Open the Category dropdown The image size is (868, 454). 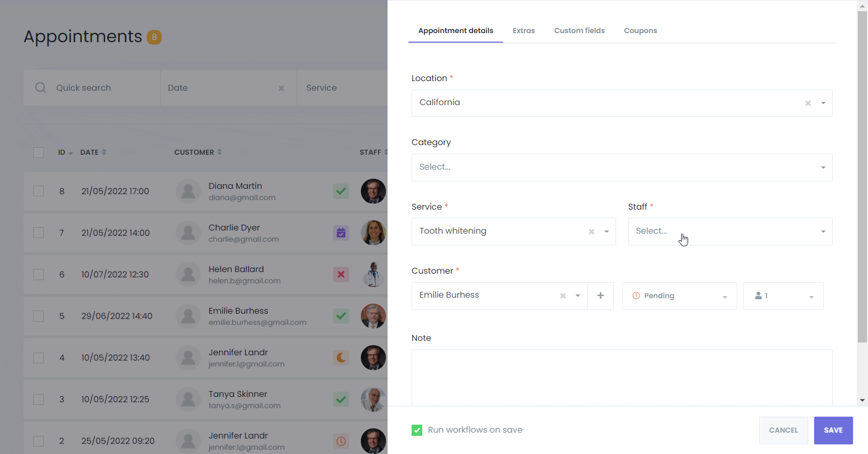(621, 168)
